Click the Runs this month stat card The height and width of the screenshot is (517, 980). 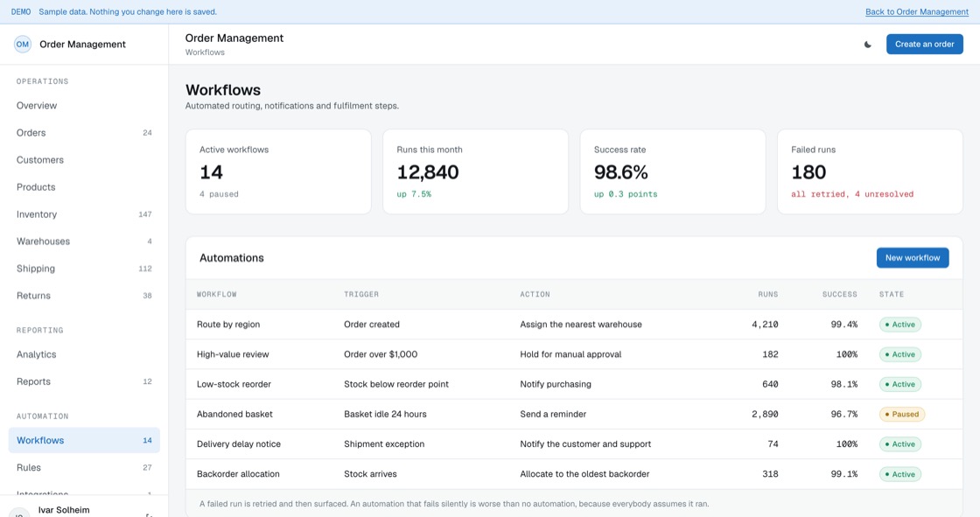click(476, 172)
